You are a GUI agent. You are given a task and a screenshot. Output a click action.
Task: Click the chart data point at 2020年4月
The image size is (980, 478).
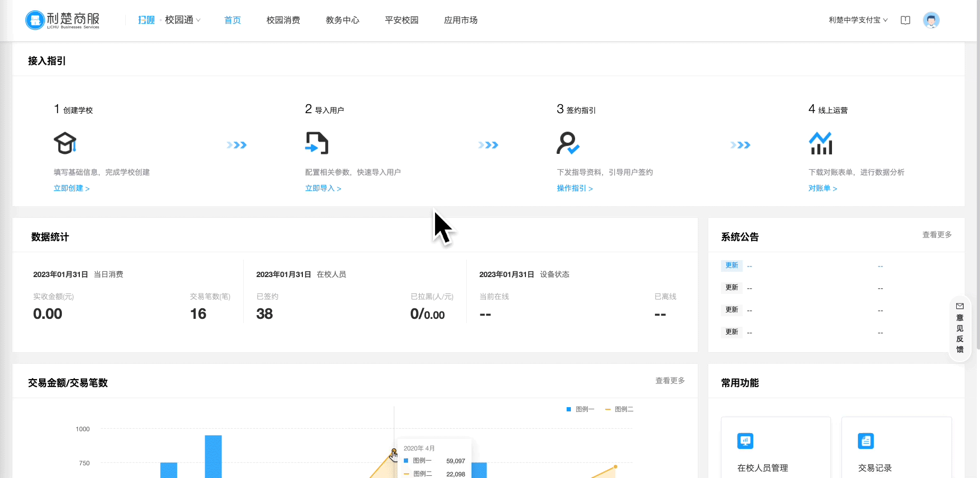click(x=394, y=452)
